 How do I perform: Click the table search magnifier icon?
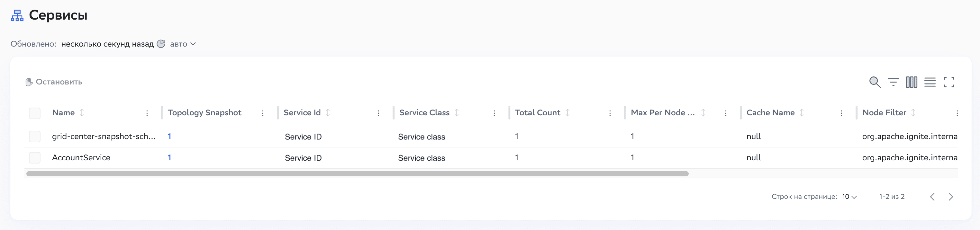click(x=874, y=82)
